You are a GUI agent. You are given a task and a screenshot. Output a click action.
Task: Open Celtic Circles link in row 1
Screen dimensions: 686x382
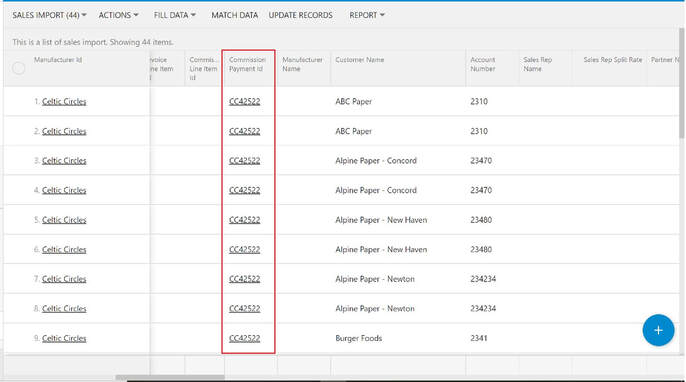(x=64, y=102)
